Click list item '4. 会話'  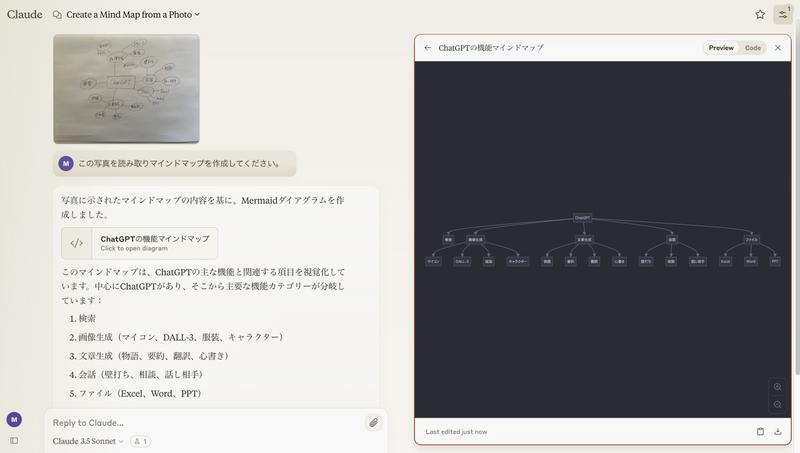coord(136,374)
